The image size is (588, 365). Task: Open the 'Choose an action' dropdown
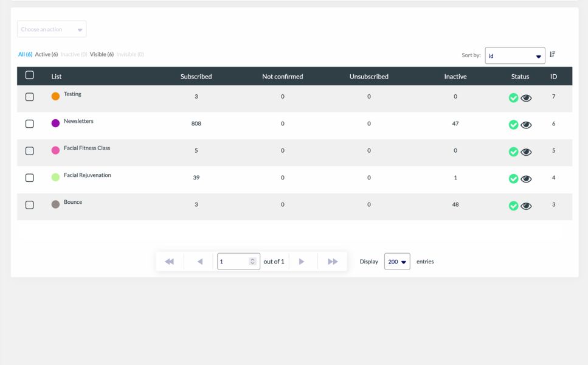click(52, 29)
